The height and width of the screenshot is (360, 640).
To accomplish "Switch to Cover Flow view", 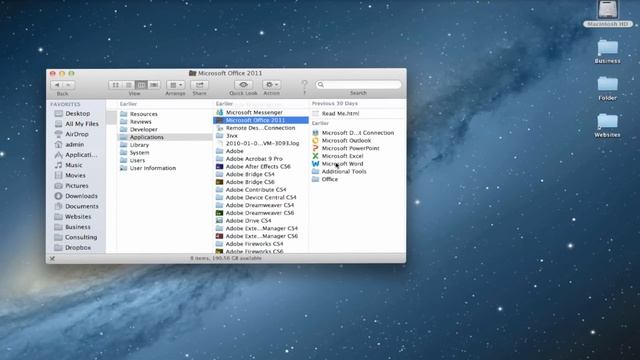I will 154,85.
